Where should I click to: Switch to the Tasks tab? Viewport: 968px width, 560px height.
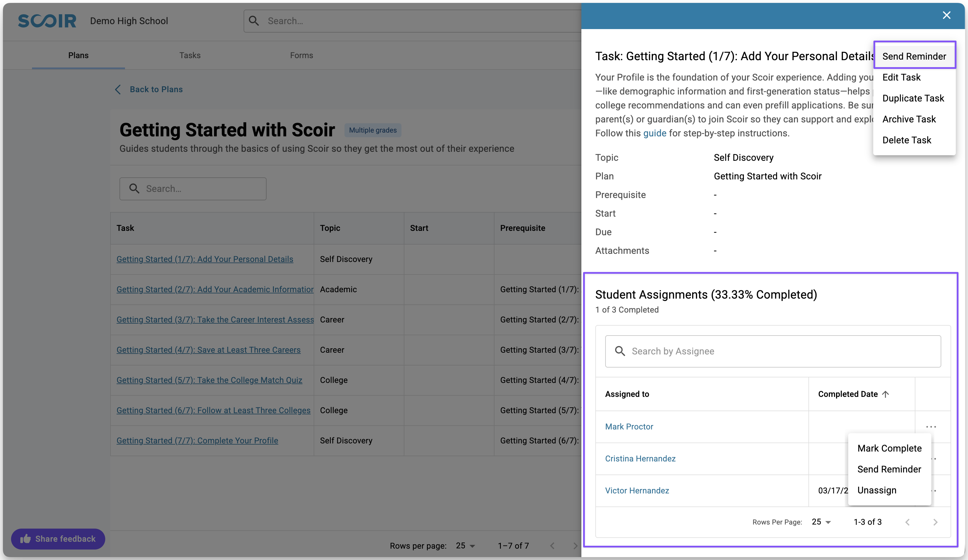[x=190, y=55]
